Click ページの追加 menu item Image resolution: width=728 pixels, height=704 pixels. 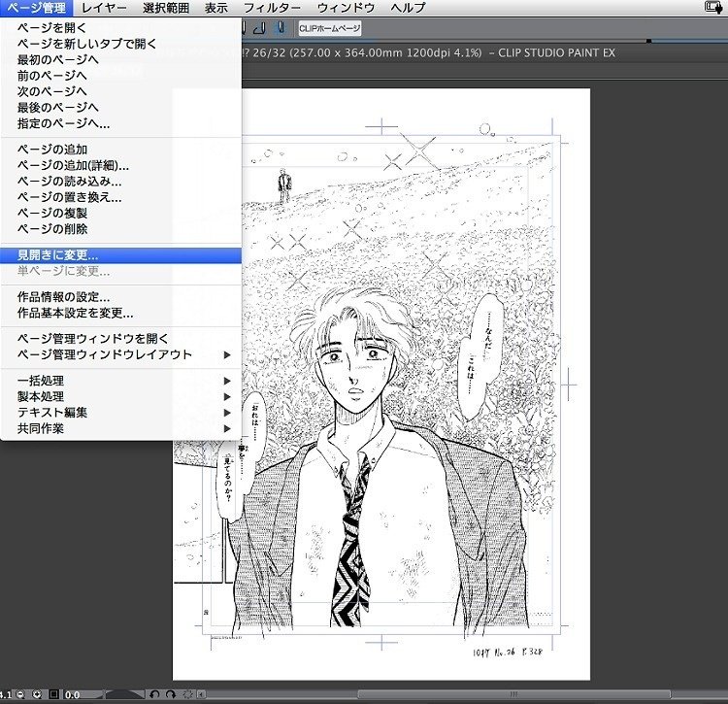pyautogui.click(x=120, y=150)
